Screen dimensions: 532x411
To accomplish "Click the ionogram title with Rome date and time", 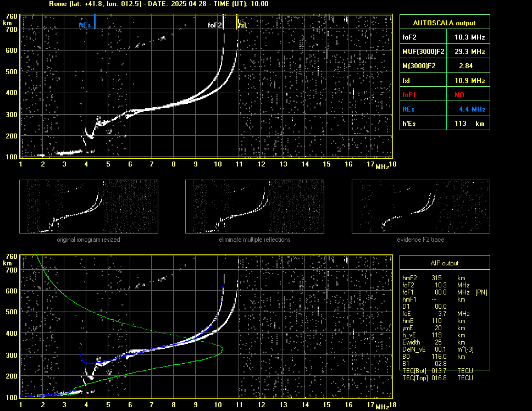I will coord(159,4).
